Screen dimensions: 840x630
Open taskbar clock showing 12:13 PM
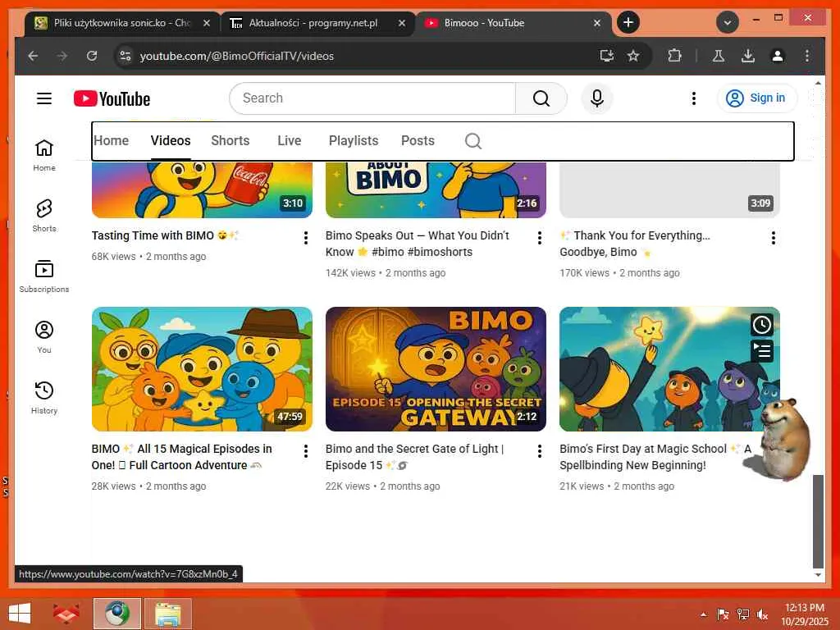tap(805, 614)
